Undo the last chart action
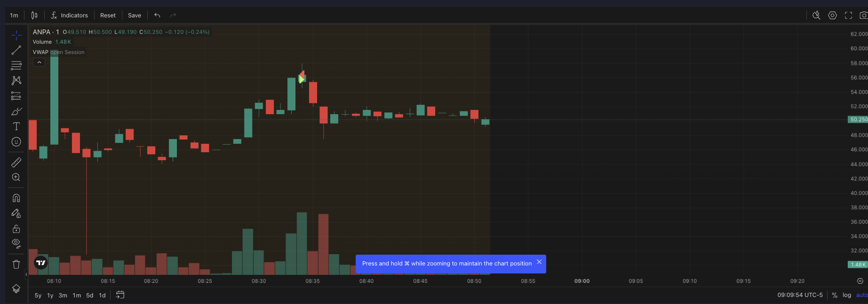 (157, 16)
